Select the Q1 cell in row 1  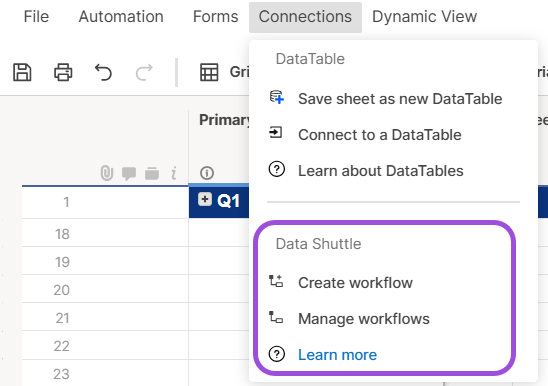(x=219, y=202)
